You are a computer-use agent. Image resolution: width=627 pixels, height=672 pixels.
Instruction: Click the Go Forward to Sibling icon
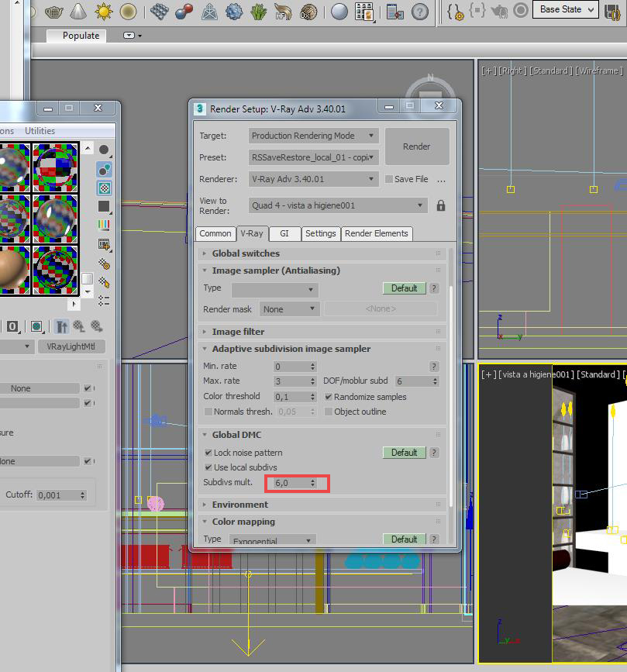point(96,326)
